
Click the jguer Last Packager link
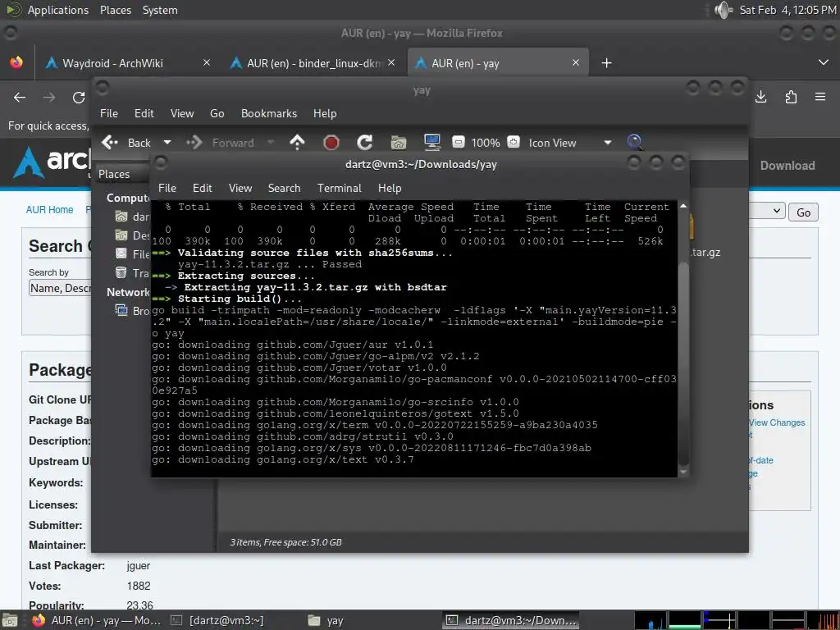(x=138, y=566)
